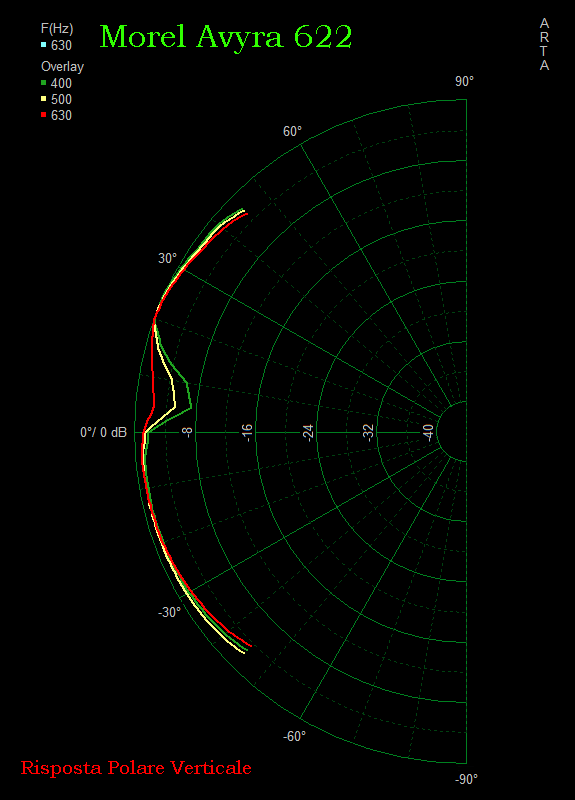Click the yellow 500 Hz overlay legend swatch
Image resolution: width=575 pixels, height=800 pixels.
point(43,99)
